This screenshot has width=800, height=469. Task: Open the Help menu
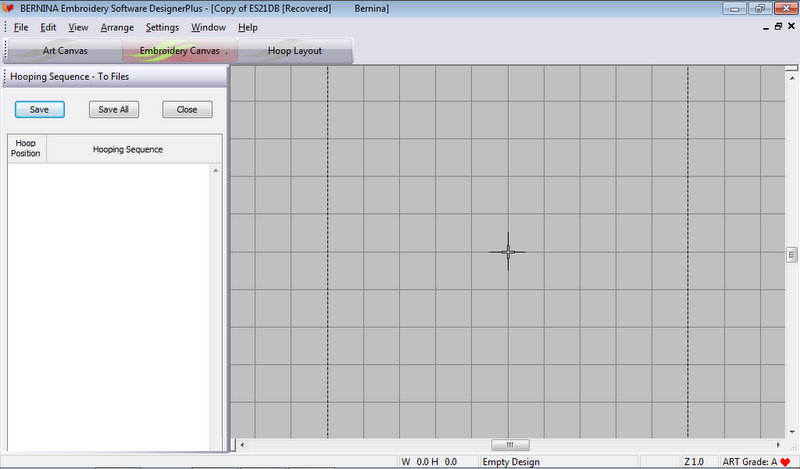(248, 27)
